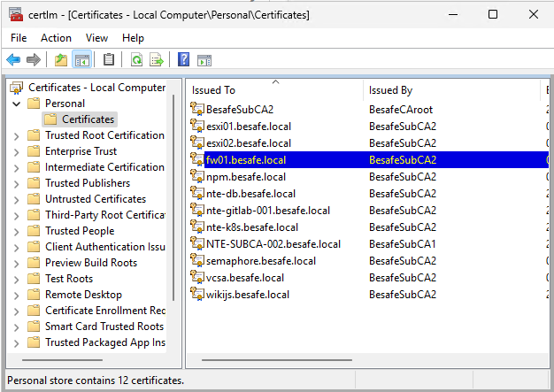The image size is (554, 392).
Task: Click the tree pane vertical scrollbar
Action: tap(173, 197)
